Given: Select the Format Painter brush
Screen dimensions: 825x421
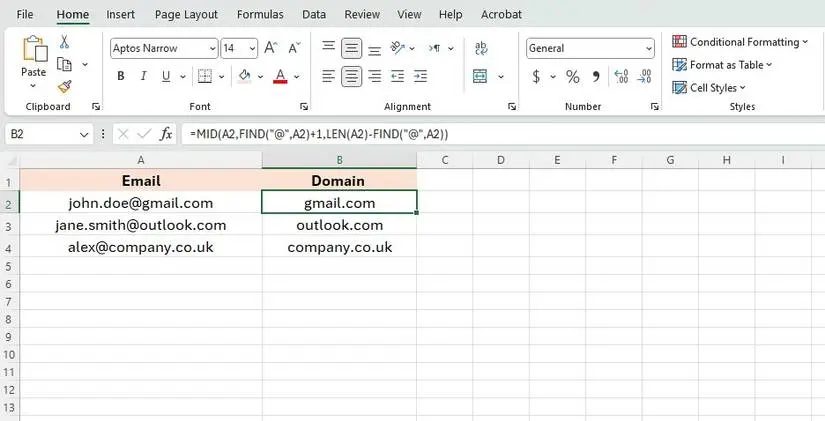Looking at the screenshot, I should [65, 86].
